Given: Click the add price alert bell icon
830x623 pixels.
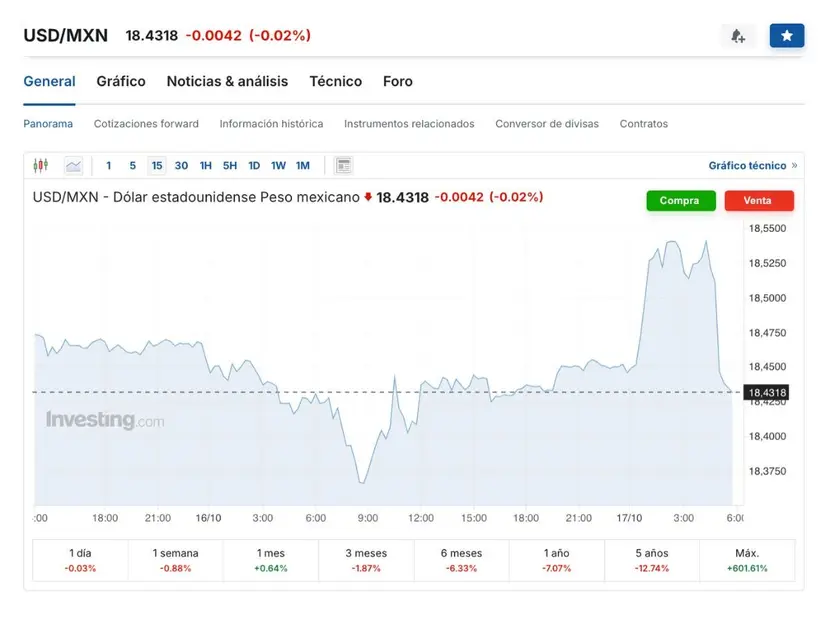Looking at the screenshot, I should click(738, 36).
